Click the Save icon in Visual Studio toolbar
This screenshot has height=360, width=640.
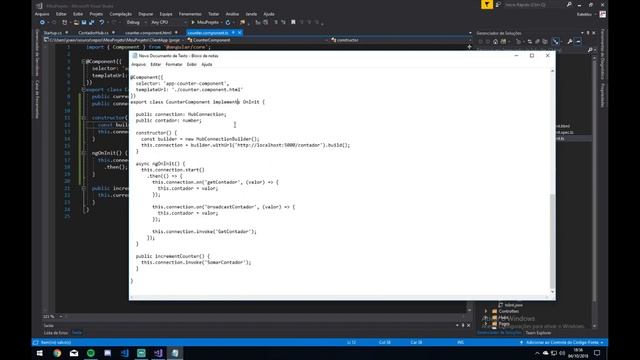click(x=84, y=22)
